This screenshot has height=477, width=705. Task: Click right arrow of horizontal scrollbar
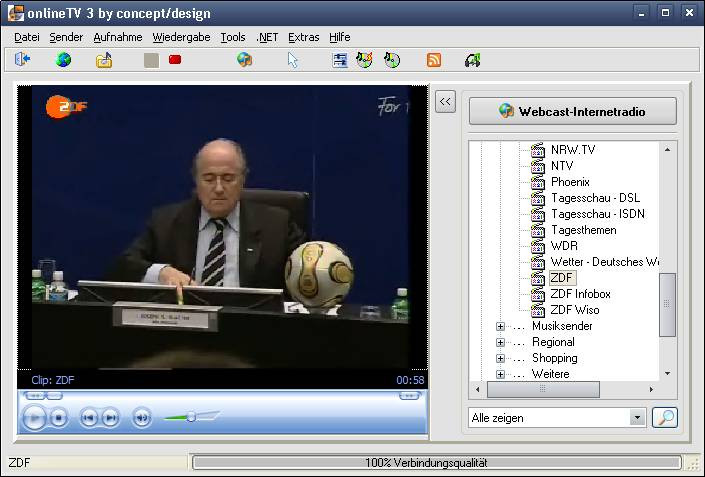coord(651,389)
